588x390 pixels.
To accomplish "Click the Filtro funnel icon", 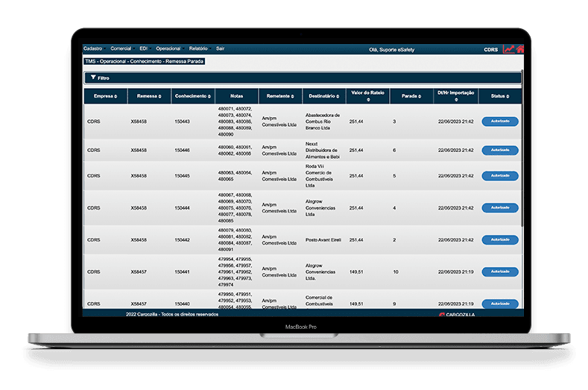I will [92, 78].
